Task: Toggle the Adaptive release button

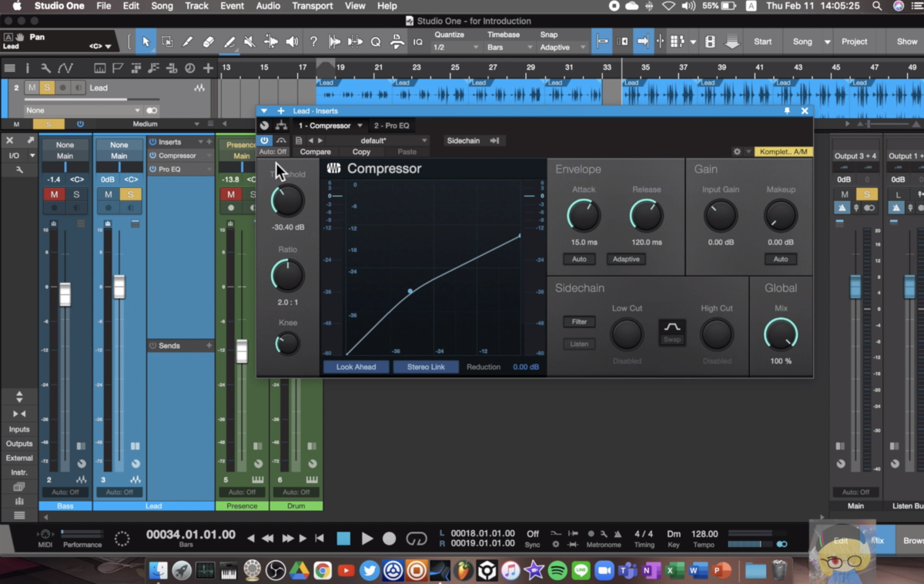Action: coord(626,259)
